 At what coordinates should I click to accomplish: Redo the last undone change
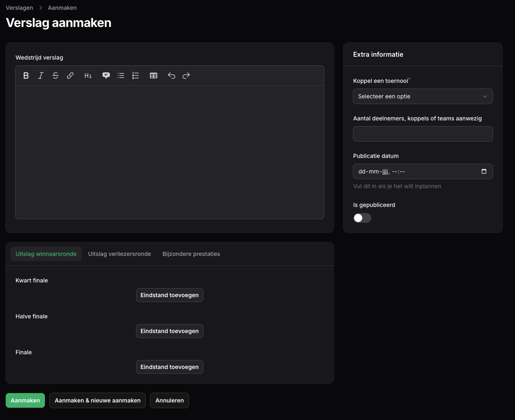[186, 76]
